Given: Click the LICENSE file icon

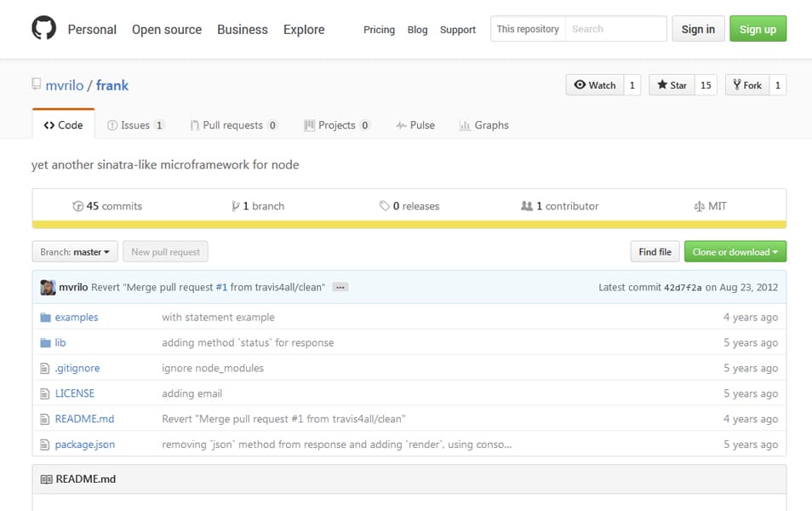Looking at the screenshot, I should pos(45,393).
